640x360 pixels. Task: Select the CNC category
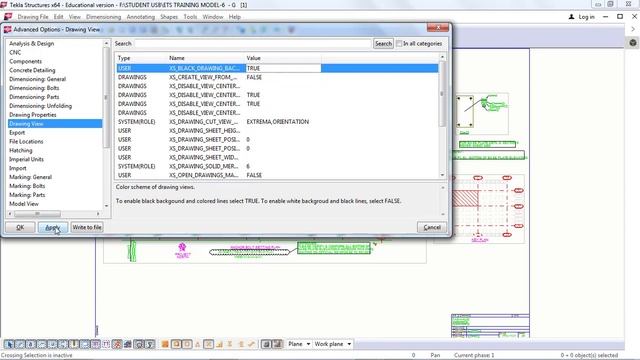coord(15,52)
